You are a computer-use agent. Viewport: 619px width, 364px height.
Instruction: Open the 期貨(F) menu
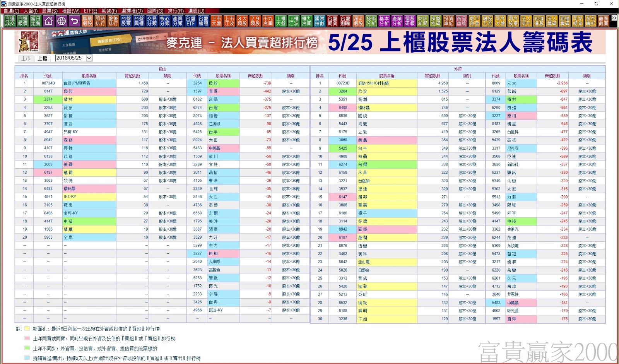pos(109,11)
